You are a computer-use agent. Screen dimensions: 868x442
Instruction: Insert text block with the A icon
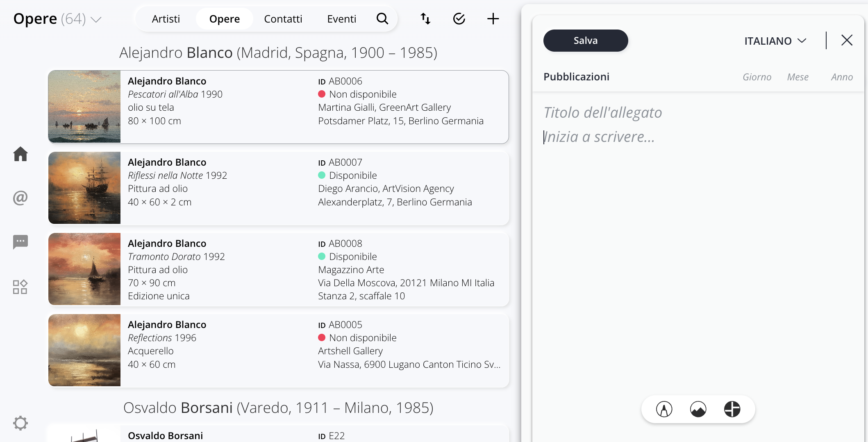[x=664, y=409]
